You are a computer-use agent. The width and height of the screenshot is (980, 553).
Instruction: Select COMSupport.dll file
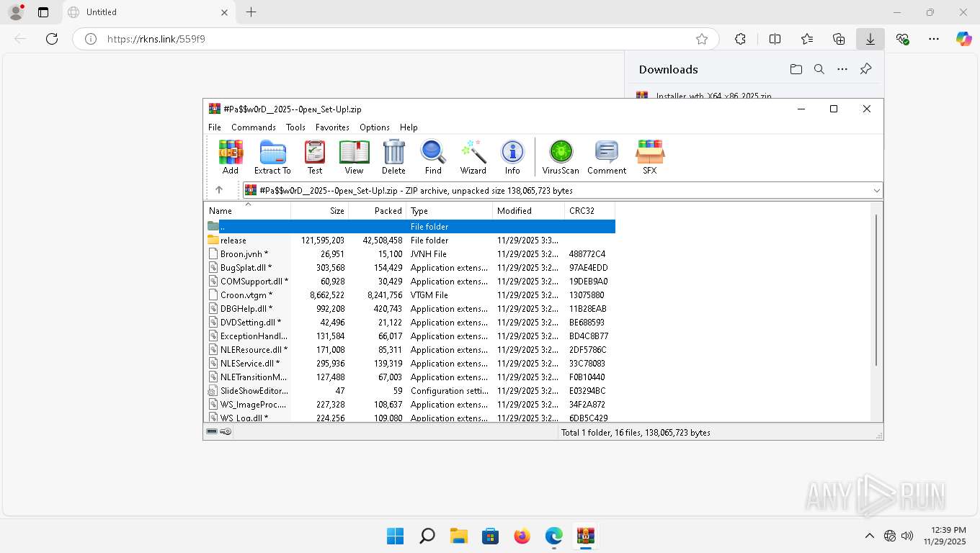(410, 281)
